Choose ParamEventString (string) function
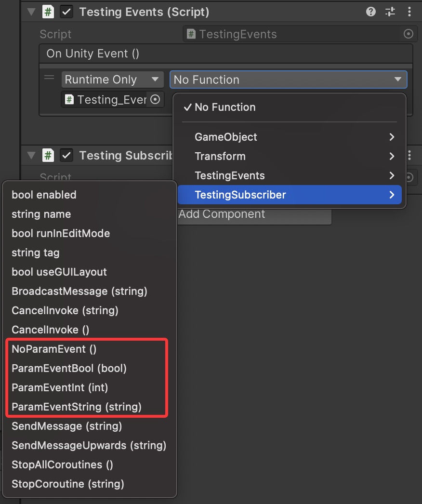This screenshot has height=504, width=422. pos(77,407)
